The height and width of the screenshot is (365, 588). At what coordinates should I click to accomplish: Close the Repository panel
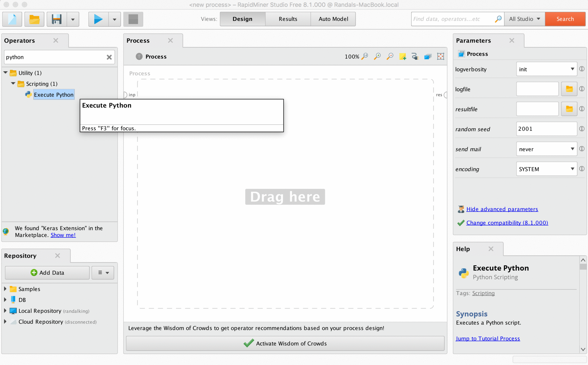[x=57, y=256]
